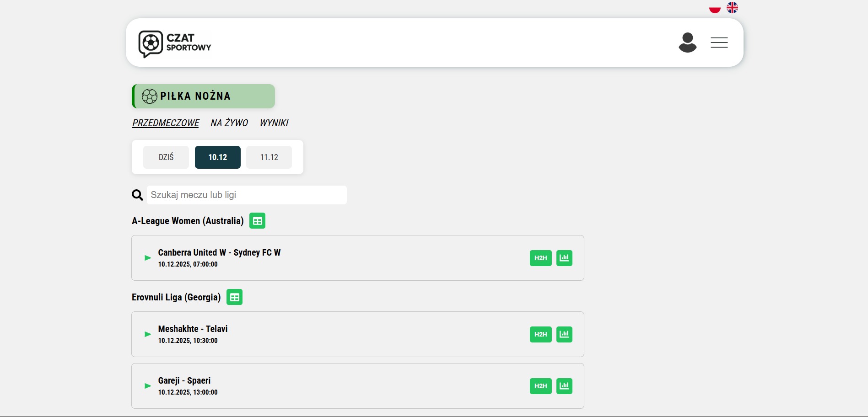Show statistics chart for Gareji - Spaeri
This screenshot has height=417, width=868.
tap(564, 386)
